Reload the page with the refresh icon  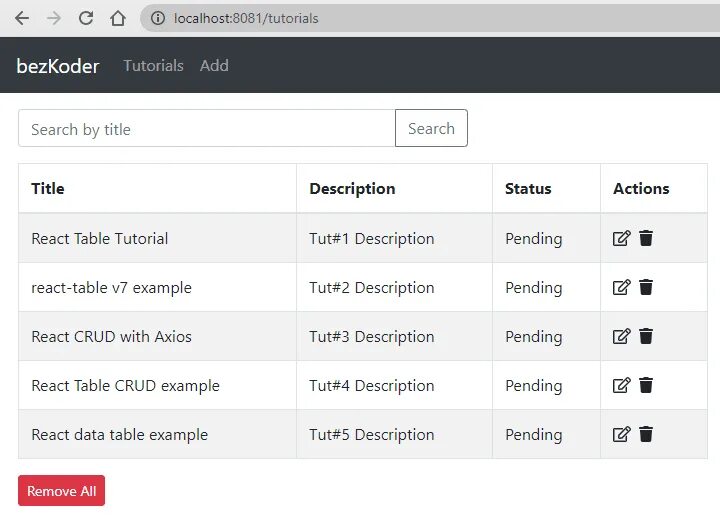86,18
